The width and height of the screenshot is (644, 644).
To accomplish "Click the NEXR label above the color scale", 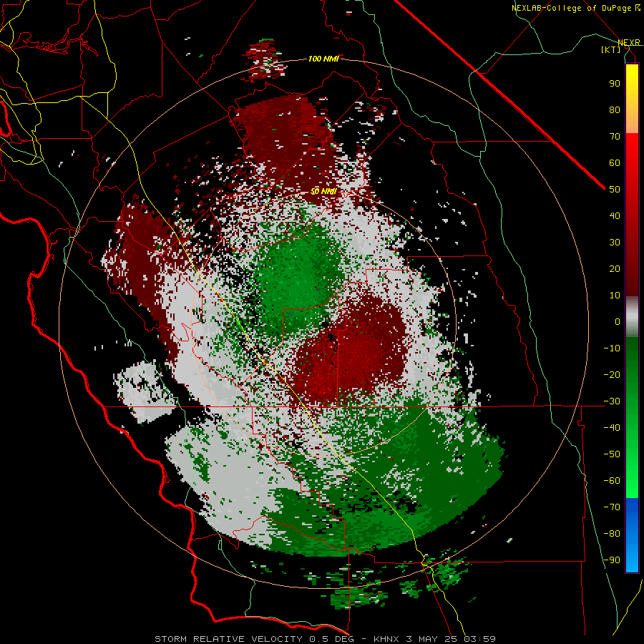I will point(629,42).
